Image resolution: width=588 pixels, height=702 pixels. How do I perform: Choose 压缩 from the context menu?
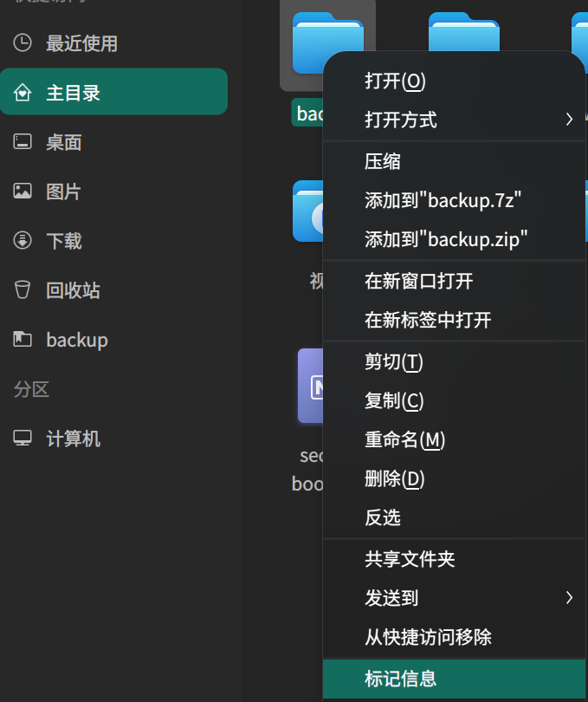click(x=454, y=161)
